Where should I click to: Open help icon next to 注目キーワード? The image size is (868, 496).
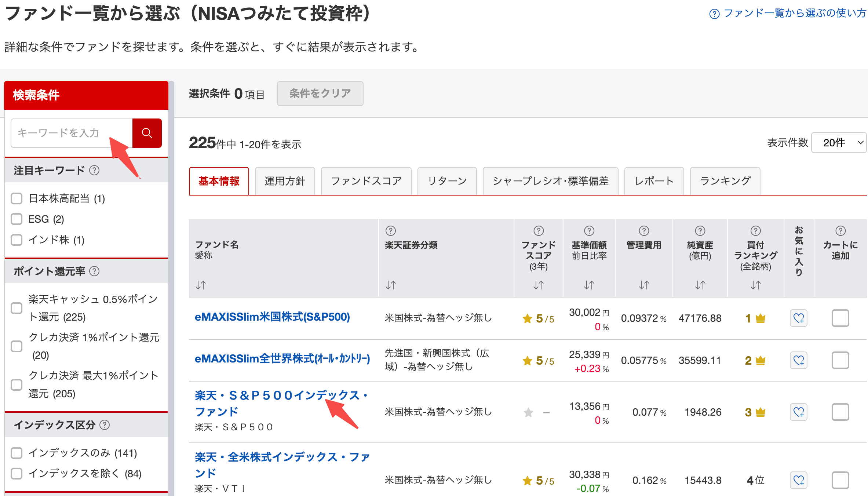94,170
